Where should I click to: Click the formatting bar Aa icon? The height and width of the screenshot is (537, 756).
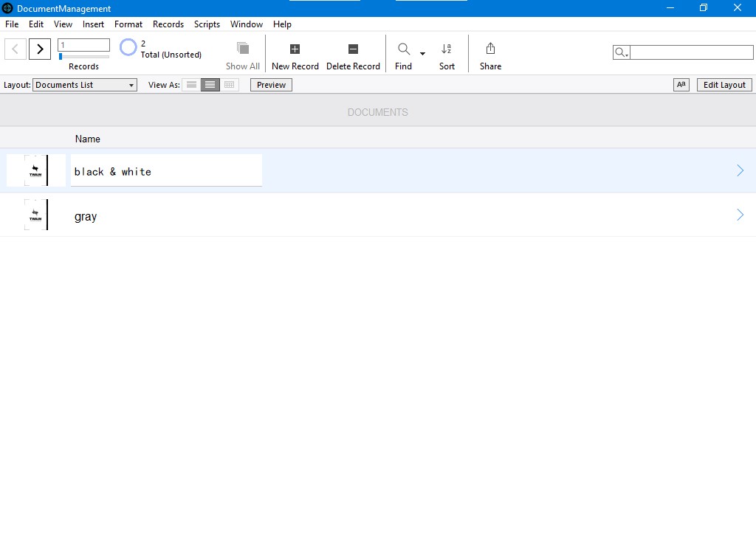click(681, 85)
